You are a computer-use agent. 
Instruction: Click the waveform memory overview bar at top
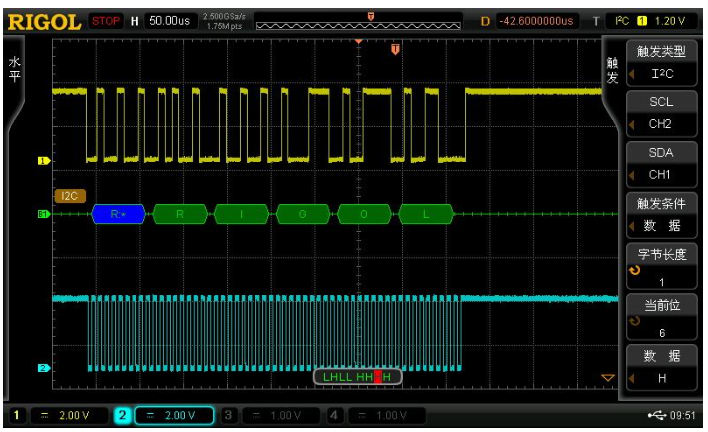point(359,21)
